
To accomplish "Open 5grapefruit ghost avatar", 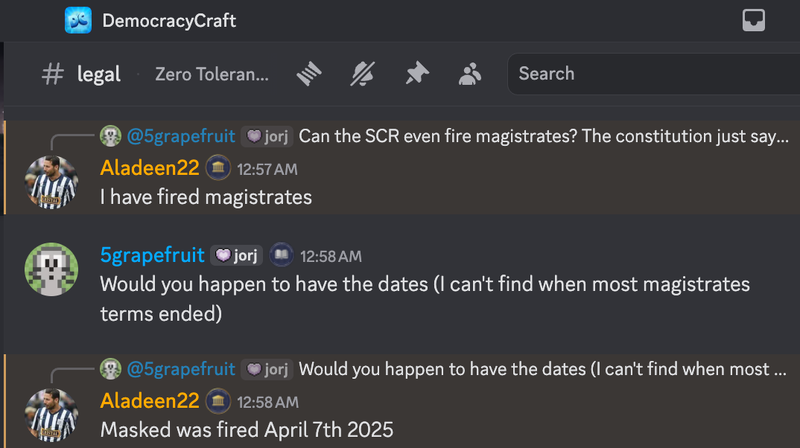I will [x=52, y=269].
